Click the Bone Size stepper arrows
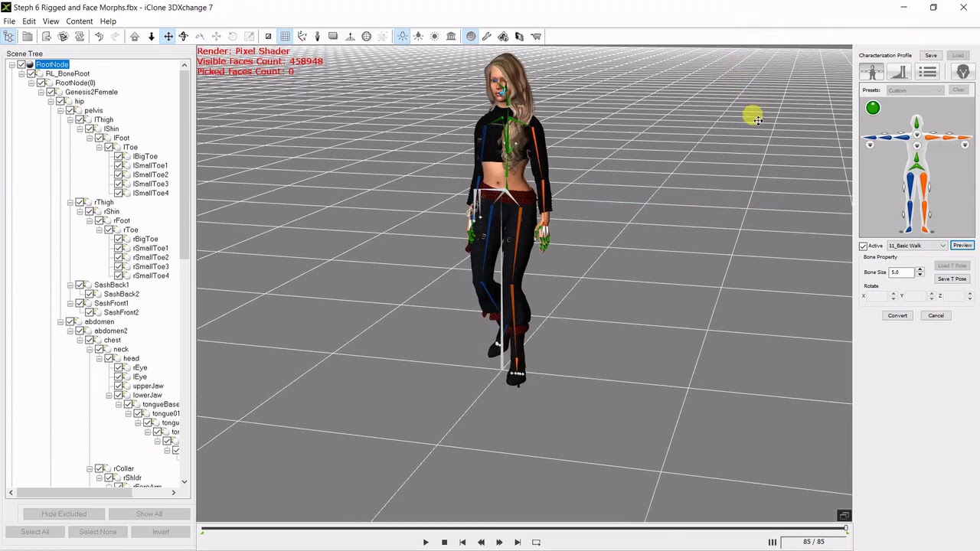This screenshot has height=551, width=980. point(920,272)
